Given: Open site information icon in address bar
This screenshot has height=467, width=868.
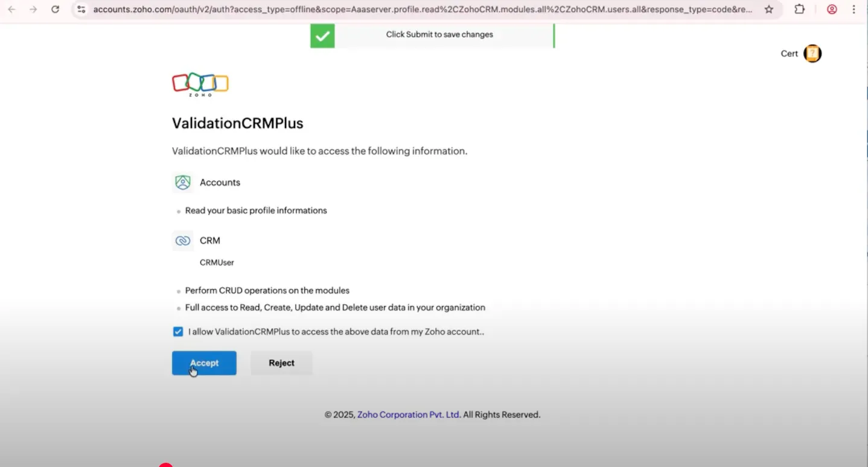Looking at the screenshot, I should [x=81, y=10].
